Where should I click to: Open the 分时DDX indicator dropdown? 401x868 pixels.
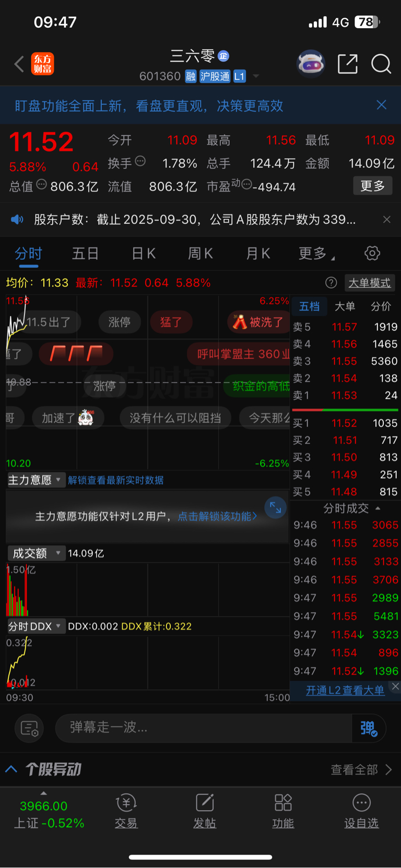(x=36, y=626)
